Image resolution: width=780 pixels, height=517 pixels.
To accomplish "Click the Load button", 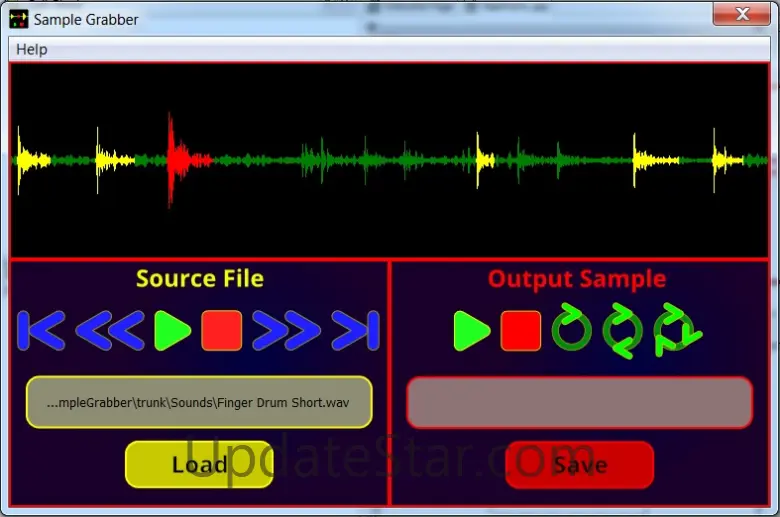I will click(199, 465).
